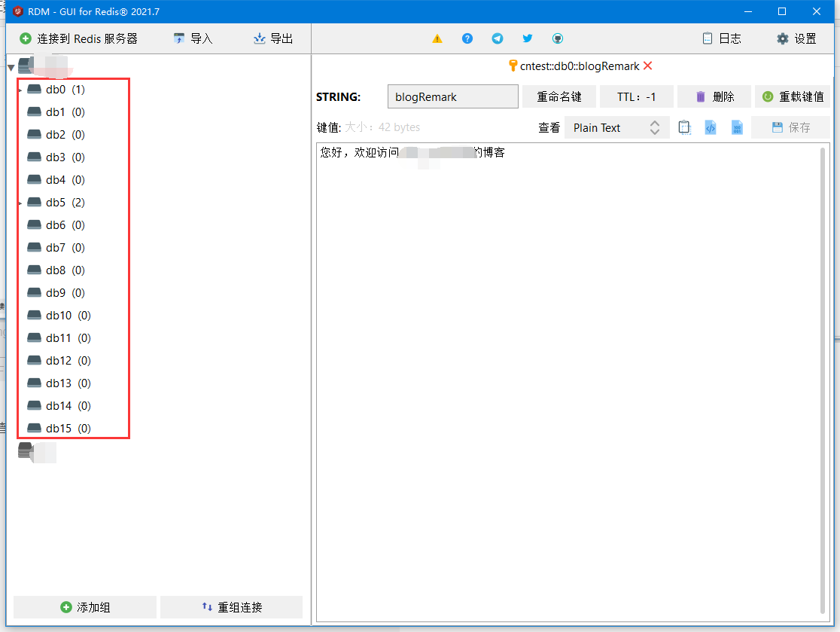This screenshot has width=840, height=632.
Task: Delete the blogRemark key
Action: pyautogui.click(x=711, y=96)
